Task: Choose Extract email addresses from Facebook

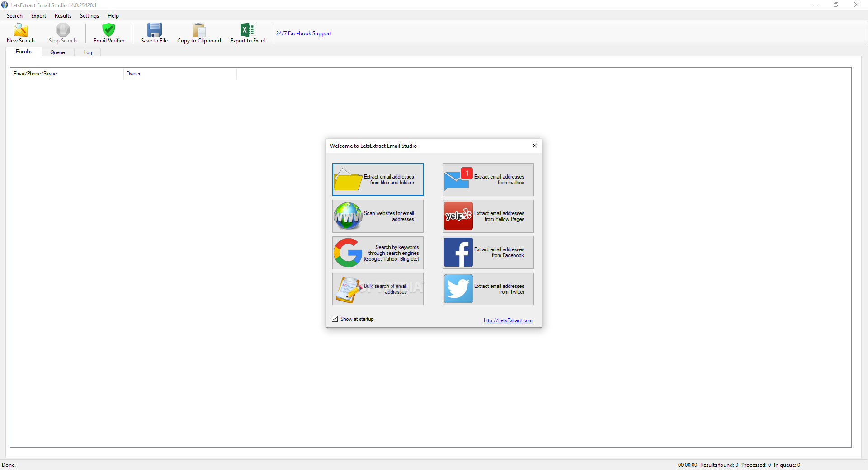Action: click(488, 253)
